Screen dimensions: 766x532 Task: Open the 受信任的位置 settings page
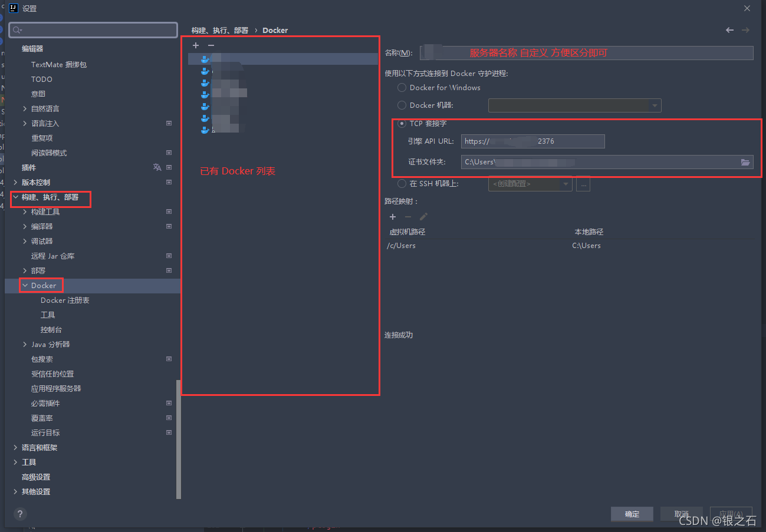pos(52,374)
